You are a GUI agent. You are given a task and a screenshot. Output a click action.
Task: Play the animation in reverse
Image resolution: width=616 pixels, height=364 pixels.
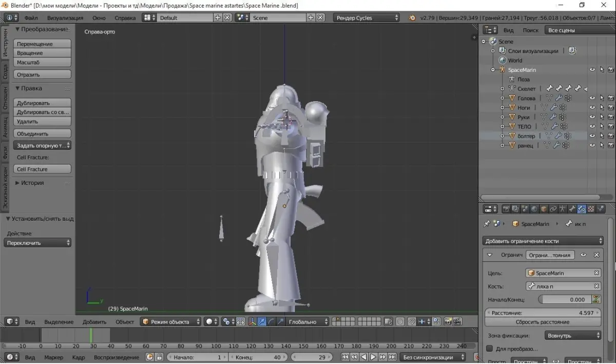click(364, 357)
